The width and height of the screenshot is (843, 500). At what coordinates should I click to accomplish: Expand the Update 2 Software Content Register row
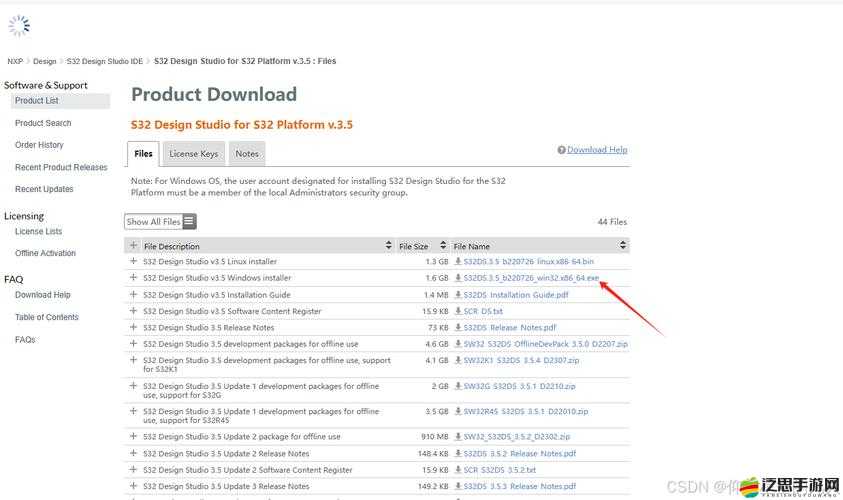pos(133,469)
